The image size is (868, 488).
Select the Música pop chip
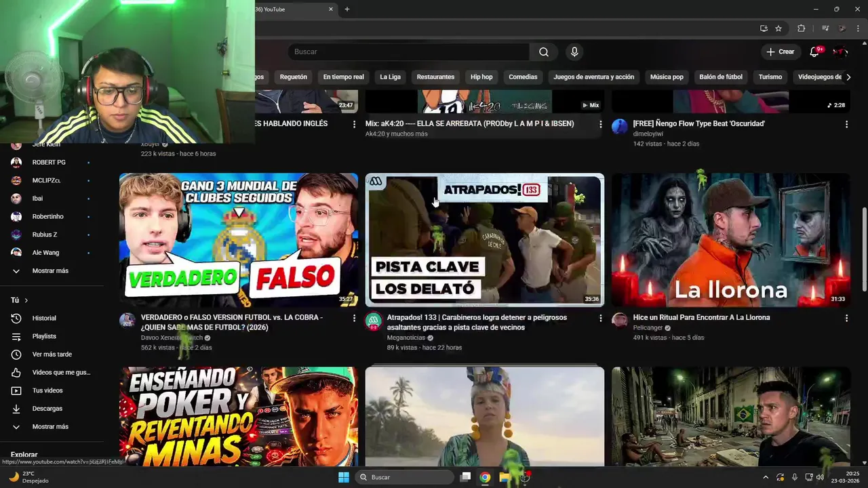coord(667,77)
